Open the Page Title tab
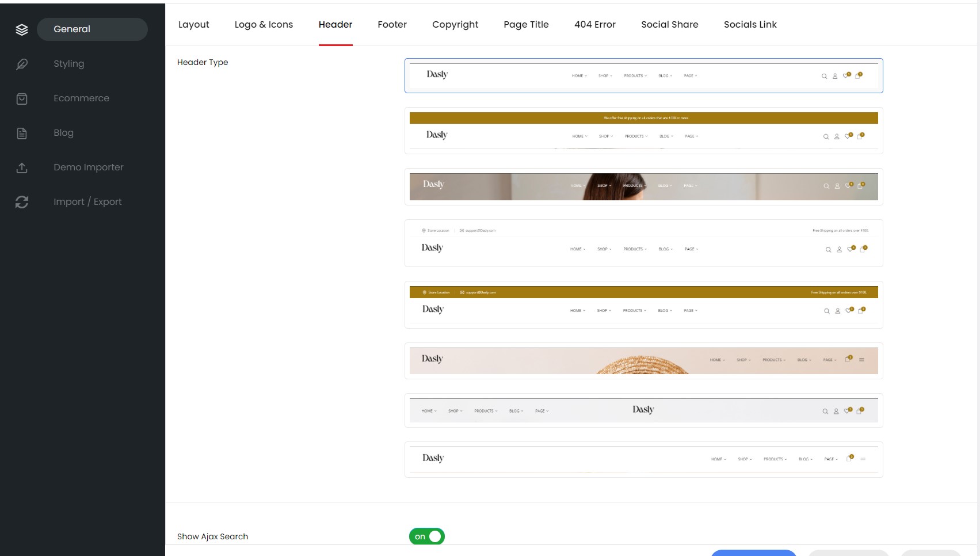 (x=526, y=25)
